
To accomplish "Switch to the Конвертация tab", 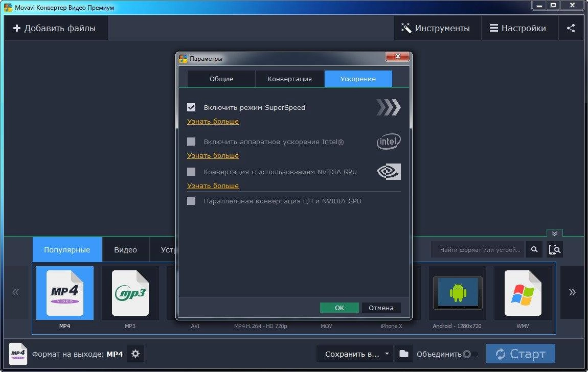I will [x=289, y=79].
